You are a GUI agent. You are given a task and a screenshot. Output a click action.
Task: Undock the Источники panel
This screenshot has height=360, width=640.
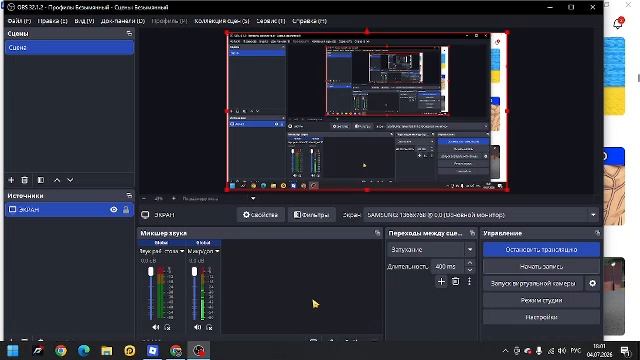(129, 196)
